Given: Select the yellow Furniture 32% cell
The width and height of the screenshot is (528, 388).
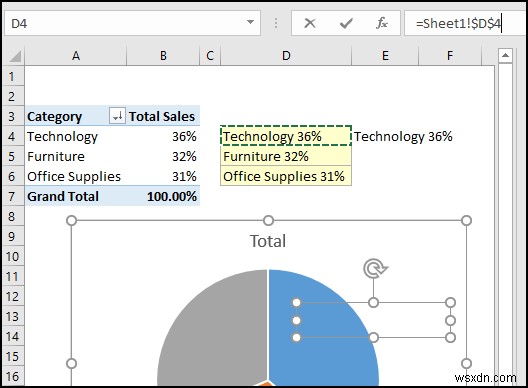Looking at the screenshot, I should [286, 156].
